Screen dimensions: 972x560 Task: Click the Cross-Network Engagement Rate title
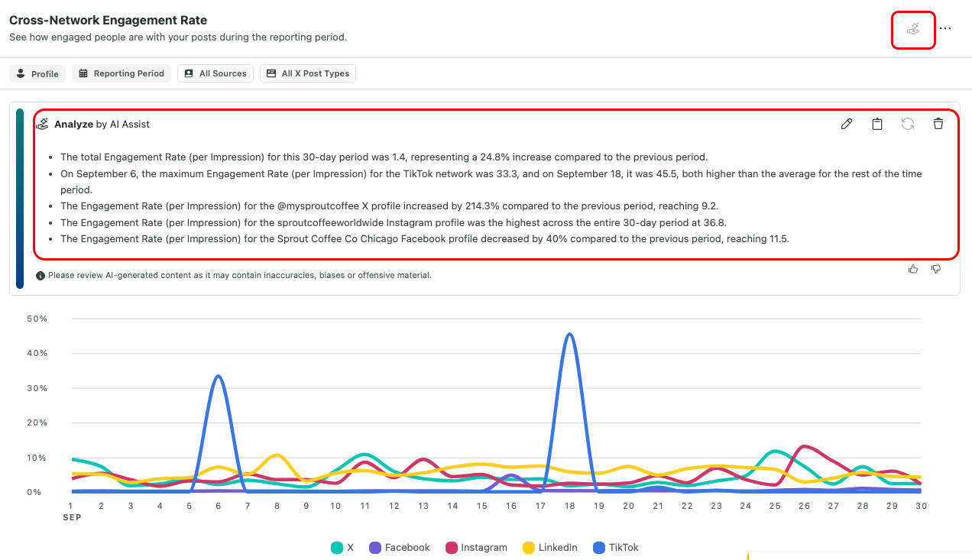click(x=108, y=21)
